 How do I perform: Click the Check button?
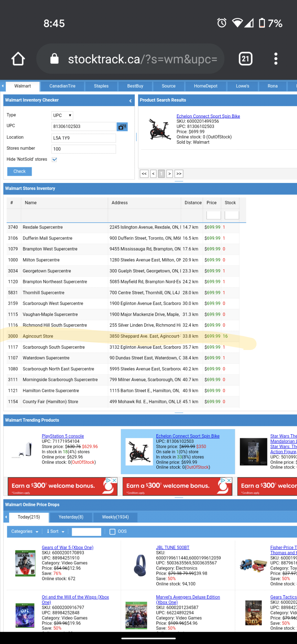pyautogui.click(x=19, y=171)
